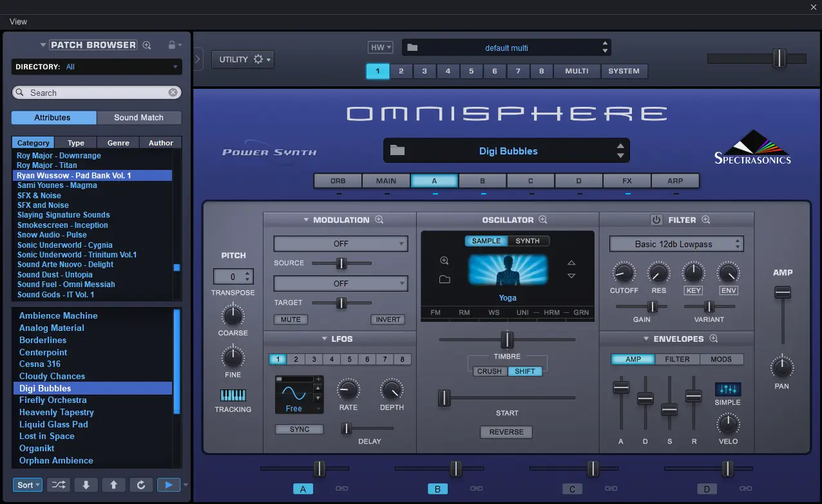Zoom into the Modulation section
This screenshot has width=822, height=504.
379,219
